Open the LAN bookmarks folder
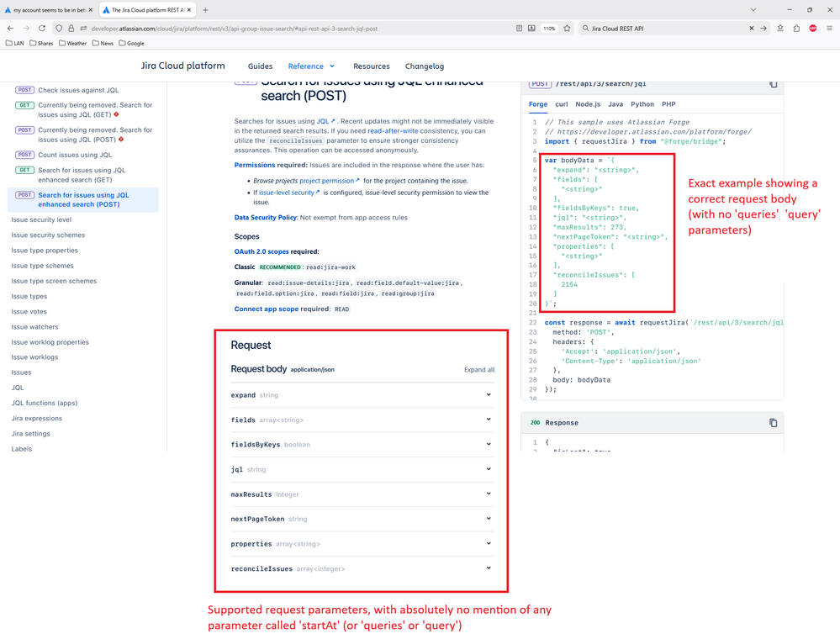The height and width of the screenshot is (639, 840). coord(15,44)
